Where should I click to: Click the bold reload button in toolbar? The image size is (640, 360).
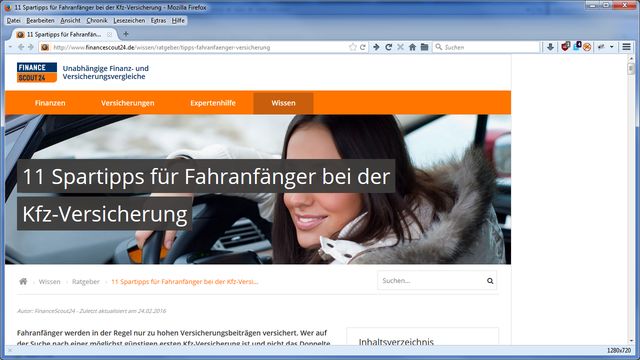[x=389, y=47]
